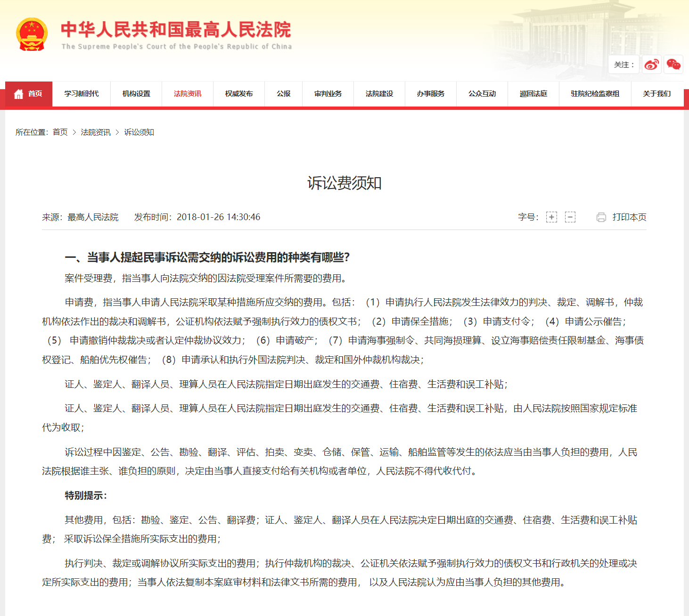Decrease font size with 字号 minus button
This screenshot has width=689, height=616.
pyautogui.click(x=570, y=217)
